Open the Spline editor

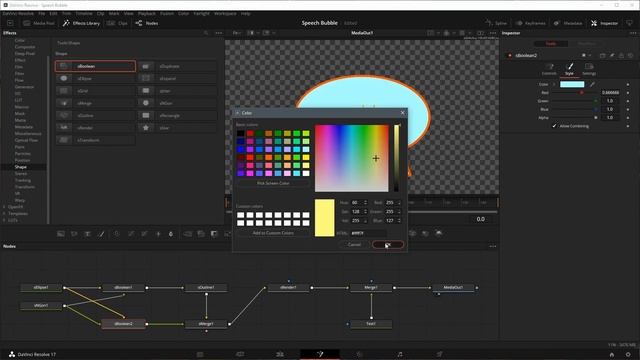coord(496,23)
